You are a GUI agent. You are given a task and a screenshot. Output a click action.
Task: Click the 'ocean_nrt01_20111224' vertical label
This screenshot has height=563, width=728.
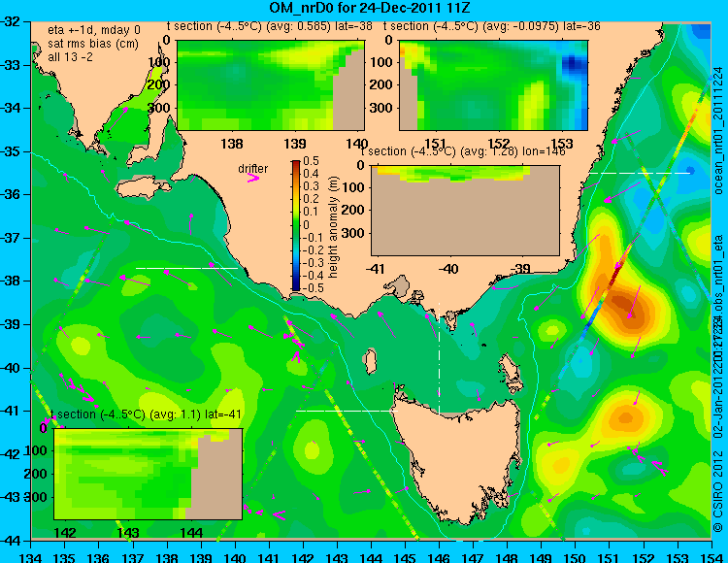718,131
